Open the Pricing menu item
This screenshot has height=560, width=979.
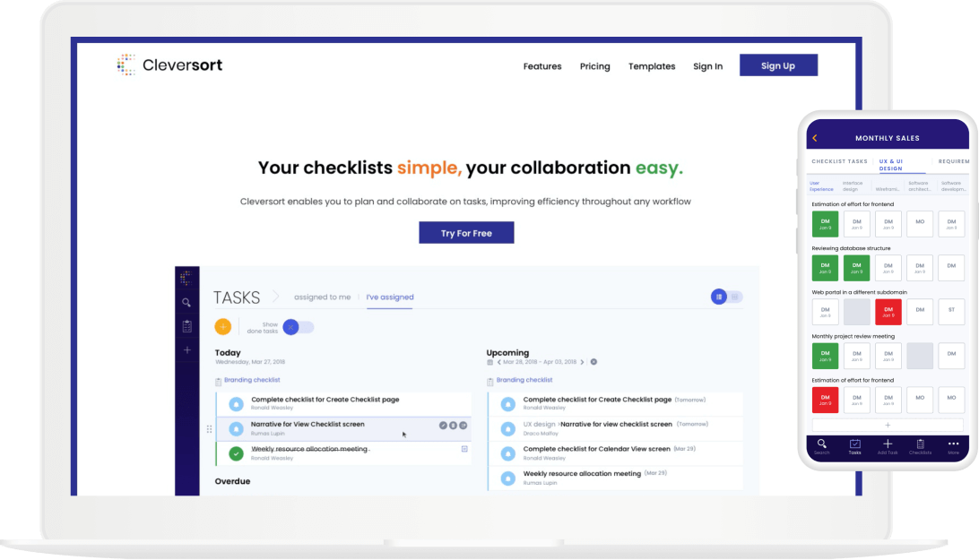pos(594,66)
